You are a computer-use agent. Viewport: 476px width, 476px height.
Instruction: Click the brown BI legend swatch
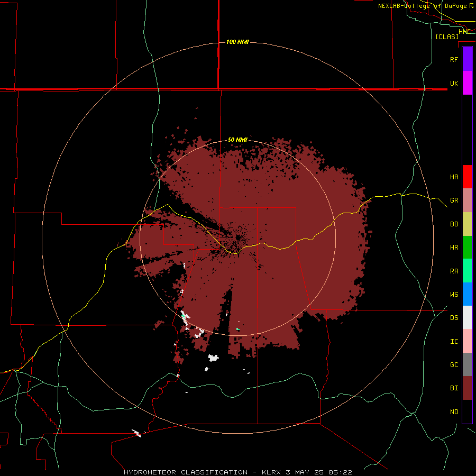coord(467,388)
